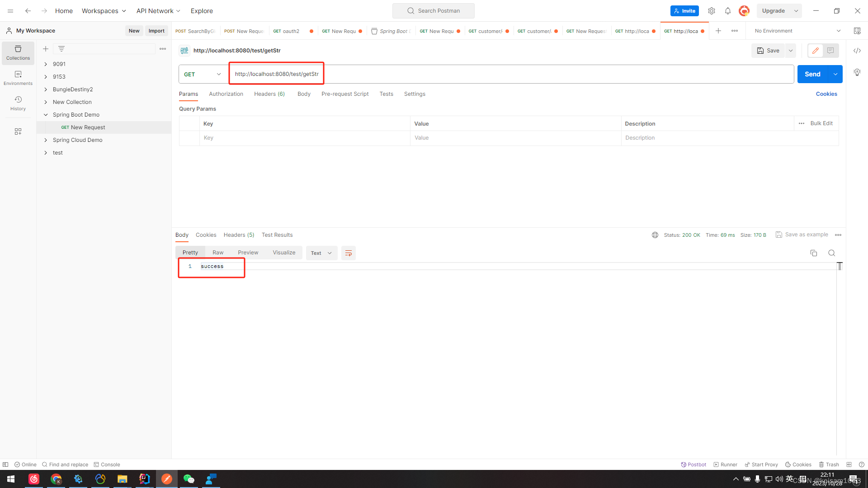This screenshot has width=868, height=488.
Task: Click the Copy icon in response body
Action: (x=814, y=253)
